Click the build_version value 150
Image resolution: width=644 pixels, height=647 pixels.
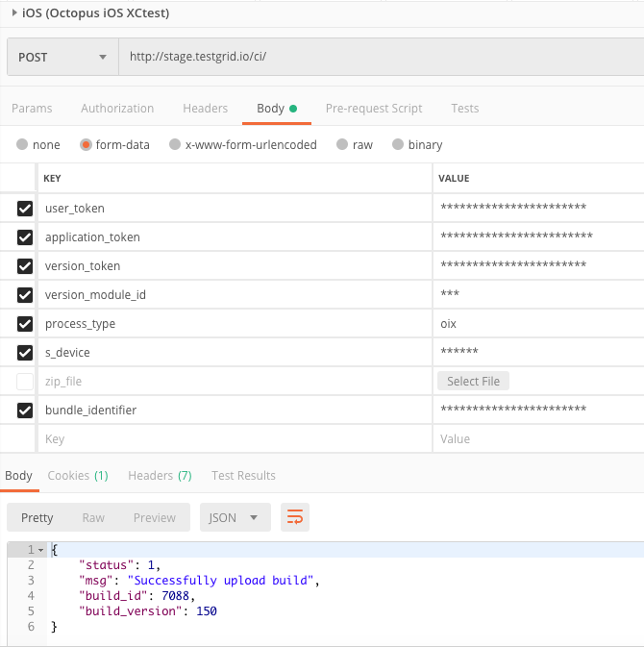click(x=207, y=611)
